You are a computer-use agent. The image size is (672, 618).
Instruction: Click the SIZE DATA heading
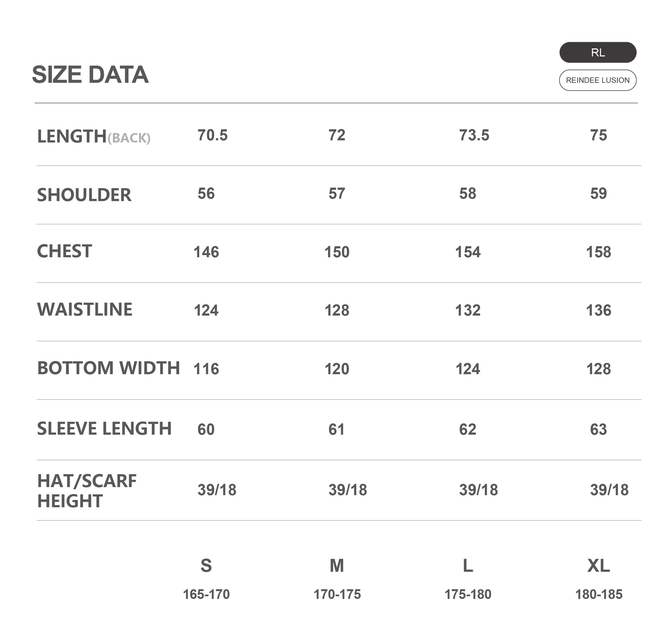tap(90, 75)
